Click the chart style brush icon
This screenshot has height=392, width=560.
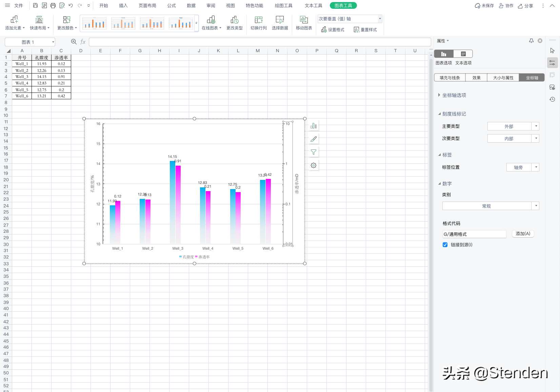point(314,139)
